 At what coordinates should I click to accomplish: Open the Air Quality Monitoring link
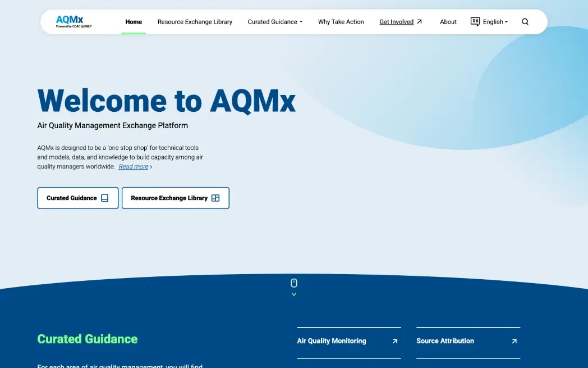tap(331, 341)
